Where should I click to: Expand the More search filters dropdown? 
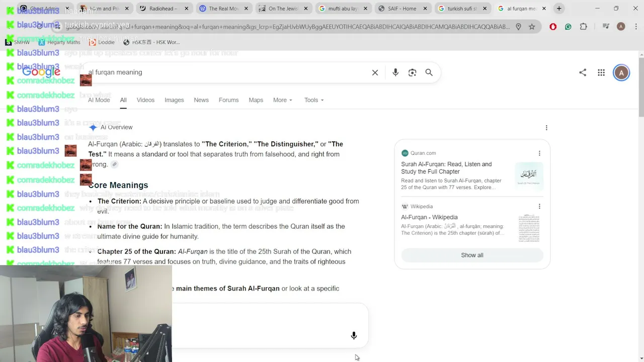tap(282, 100)
